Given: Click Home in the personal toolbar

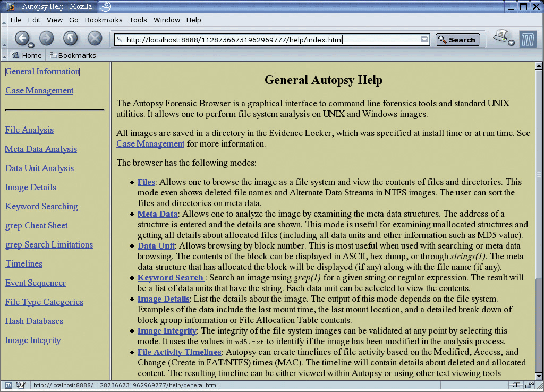Looking at the screenshot, I should [x=27, y=55].
